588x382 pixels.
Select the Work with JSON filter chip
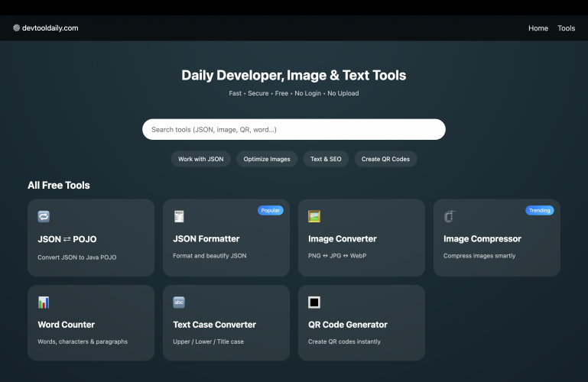coord(201,159)
